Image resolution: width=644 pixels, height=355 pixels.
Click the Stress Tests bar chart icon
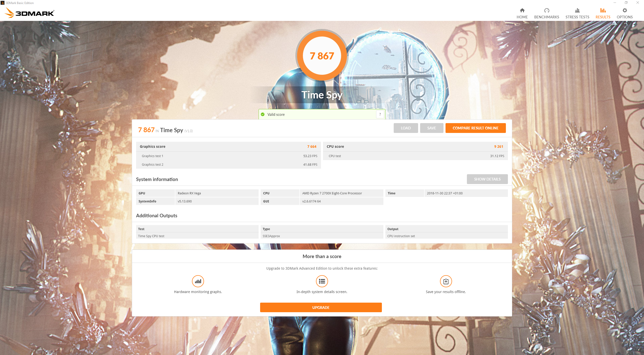(x=577, y=10)
